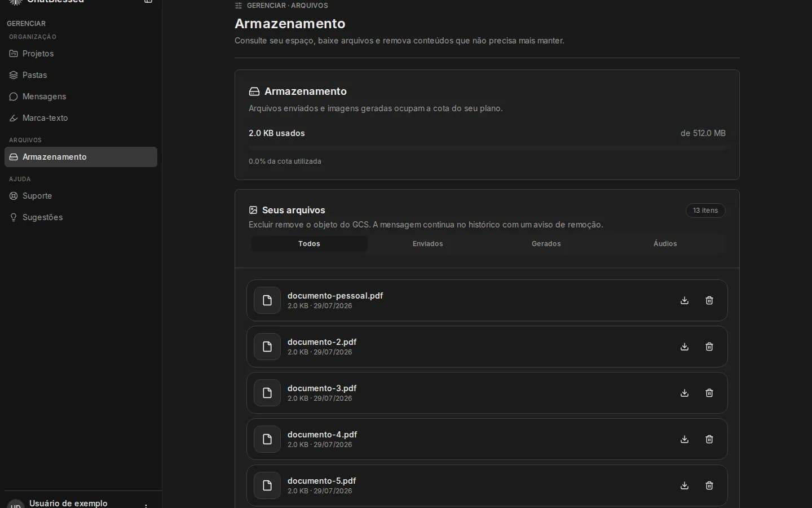Click documento-2.pdf file name
The image size is (812, 508).
point(322,342)
